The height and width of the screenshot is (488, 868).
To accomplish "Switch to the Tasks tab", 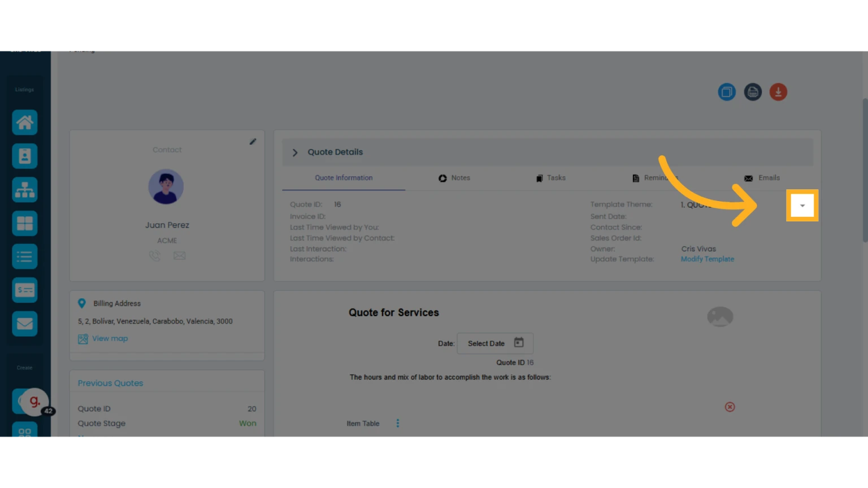I will [x=551, y=178].
